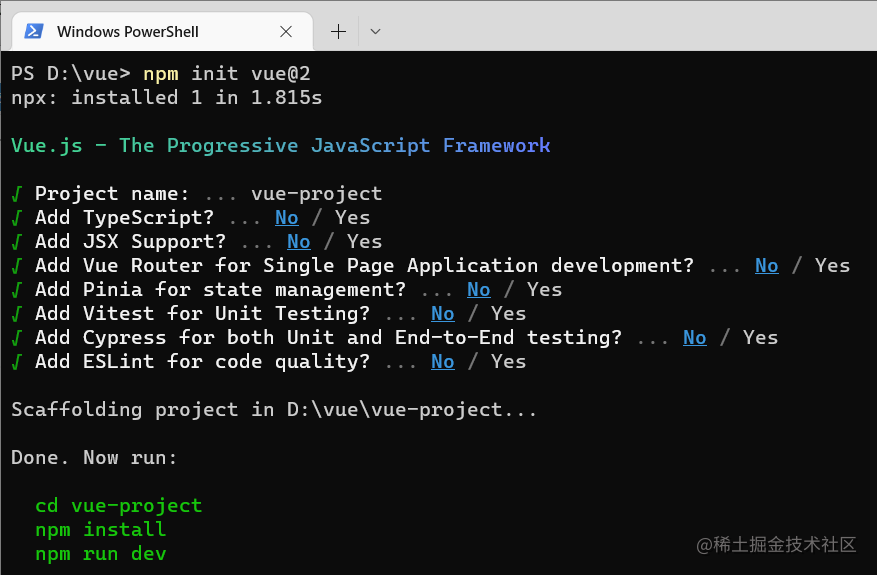The height and width of the screenshot is (575, 877).
Task: Click the Yes option for Vue Router
Action: tap(832, 266)
